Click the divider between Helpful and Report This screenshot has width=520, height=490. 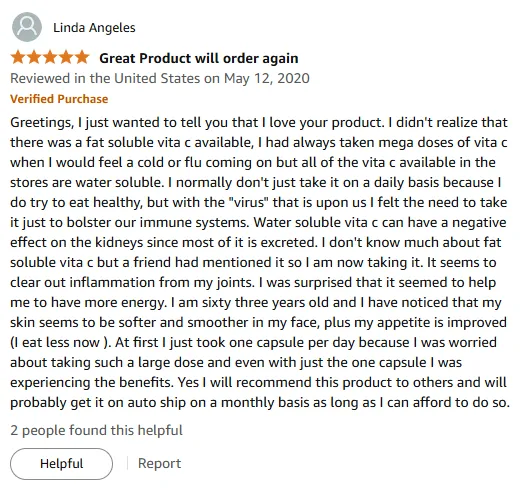pyautogui.click(x=127, y=463)
